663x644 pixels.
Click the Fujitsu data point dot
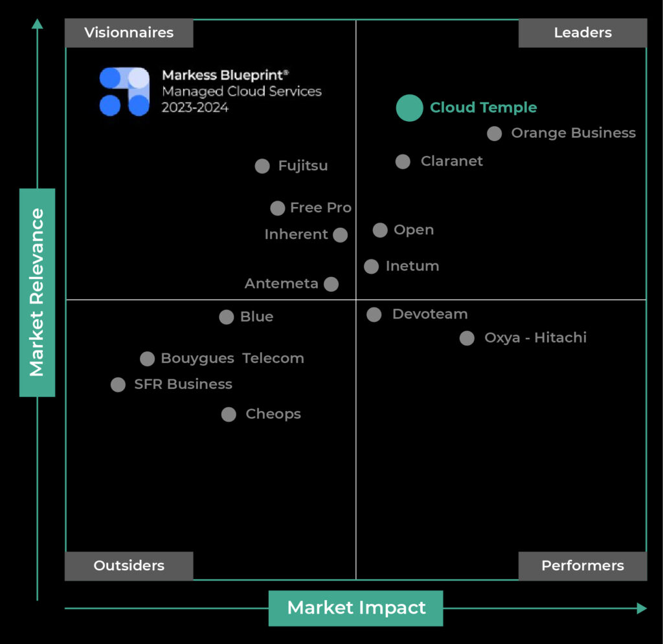tap(262, 166)
